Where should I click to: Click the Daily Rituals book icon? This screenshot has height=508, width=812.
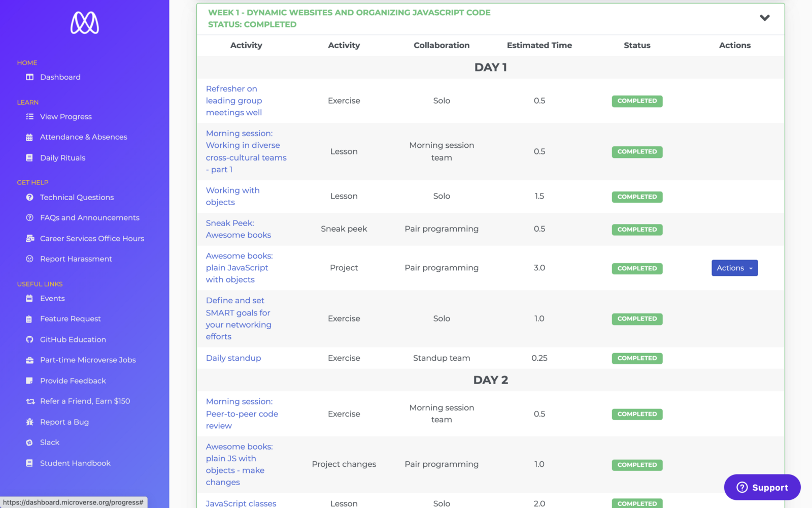[29, 158]
